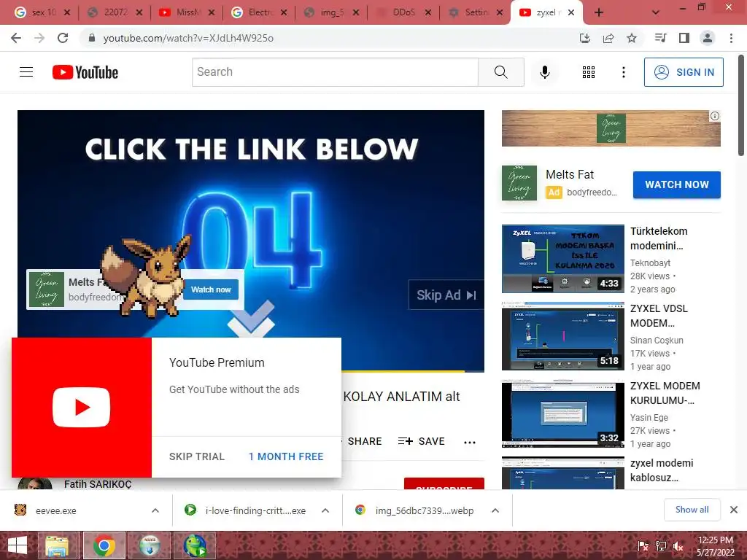747x560 pixels.
Task: Open ZYXEL MODEM KURULUMU video thumbnail
Action: click(562, 413)
